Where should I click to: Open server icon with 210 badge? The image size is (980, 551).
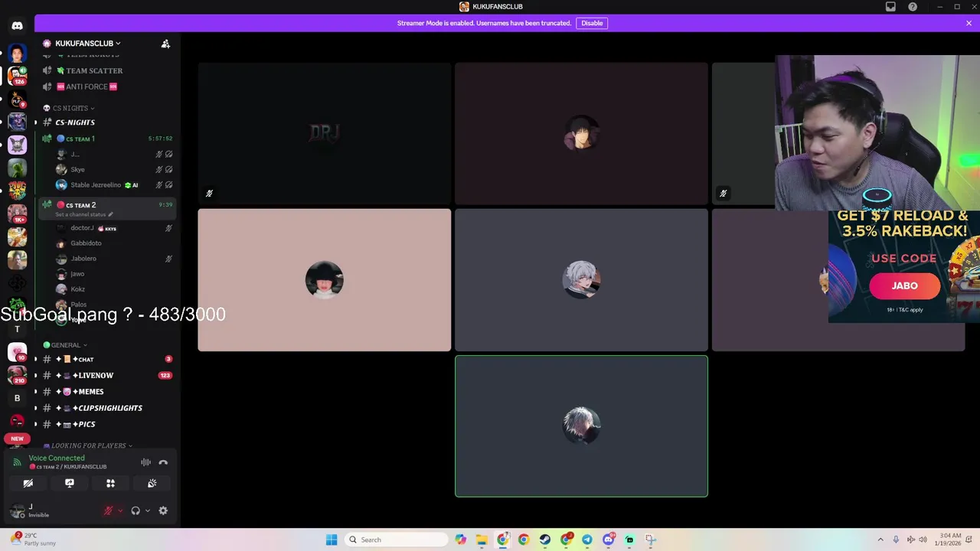(17, 375)
